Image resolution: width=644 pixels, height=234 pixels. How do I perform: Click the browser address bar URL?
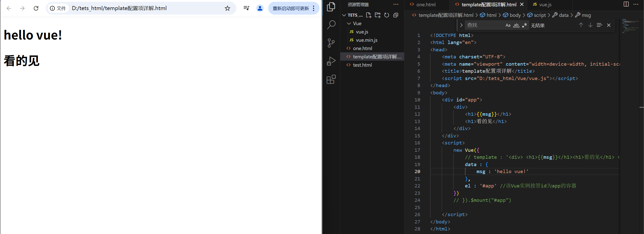pyautogui.click(x=119, y=8)
